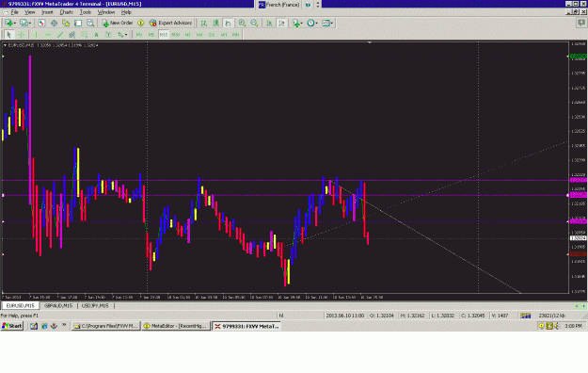Open language bar help icon
Image resolution: width=588 pixels, height=373 pixels.
tap(309, 5)
